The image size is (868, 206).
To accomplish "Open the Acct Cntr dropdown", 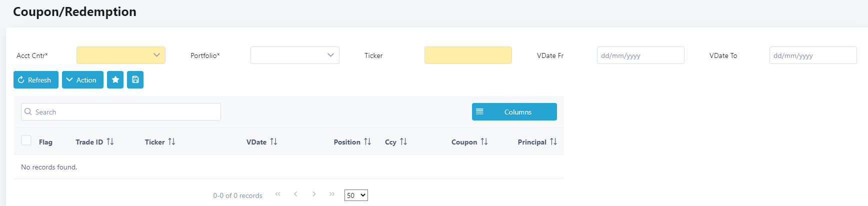I will click(x=121, y=55).
